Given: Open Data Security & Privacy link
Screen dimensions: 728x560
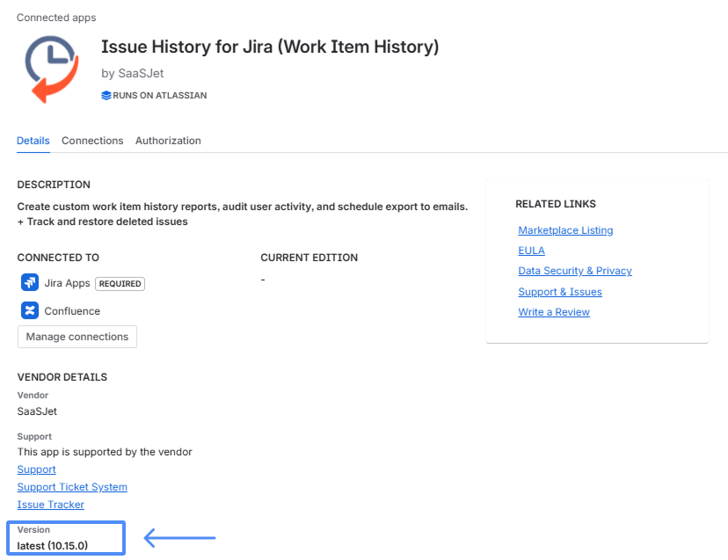Looking at the screenshot, I should (575, 271).
